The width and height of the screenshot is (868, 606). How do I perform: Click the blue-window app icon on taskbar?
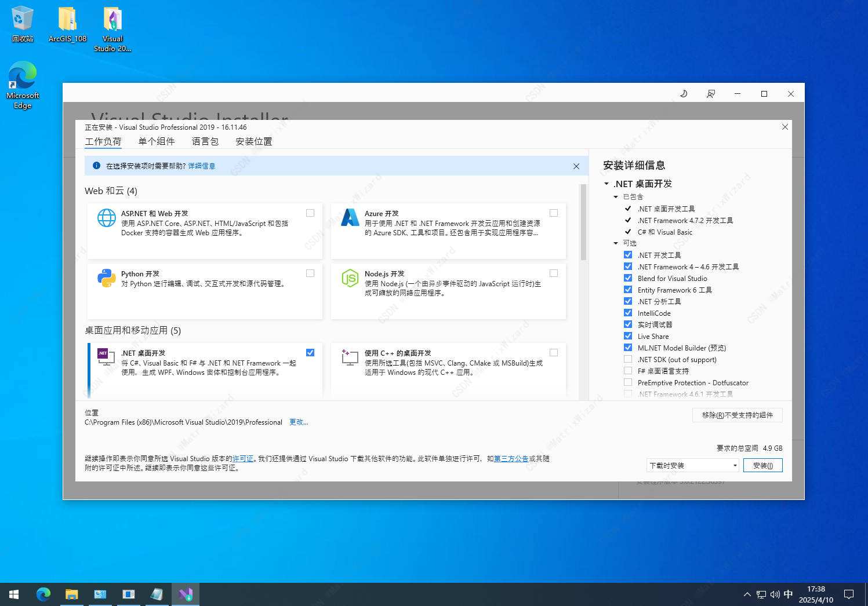129,594
